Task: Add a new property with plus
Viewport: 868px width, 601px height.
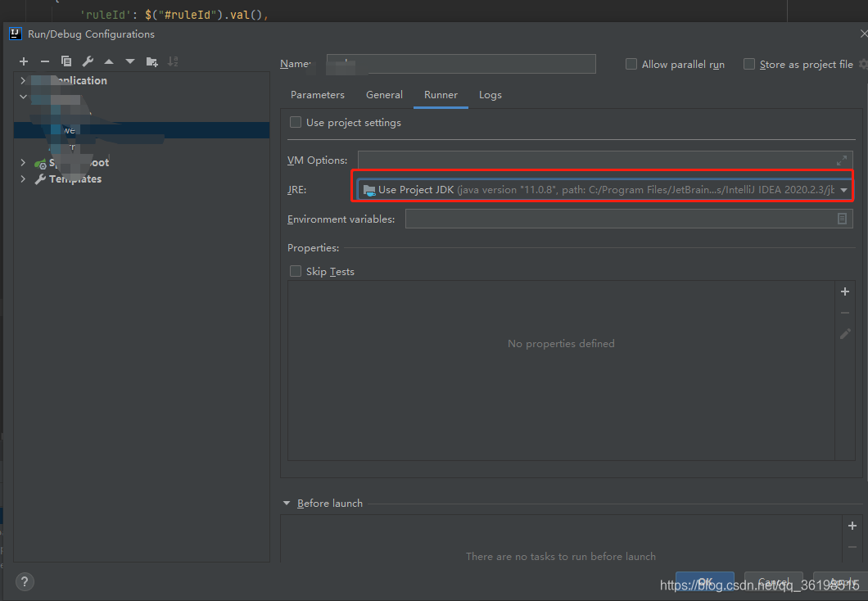Action: 845,291
